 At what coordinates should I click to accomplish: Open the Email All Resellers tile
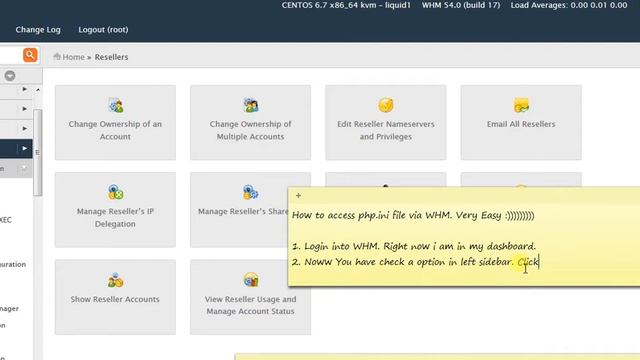(x=521, y=122)
